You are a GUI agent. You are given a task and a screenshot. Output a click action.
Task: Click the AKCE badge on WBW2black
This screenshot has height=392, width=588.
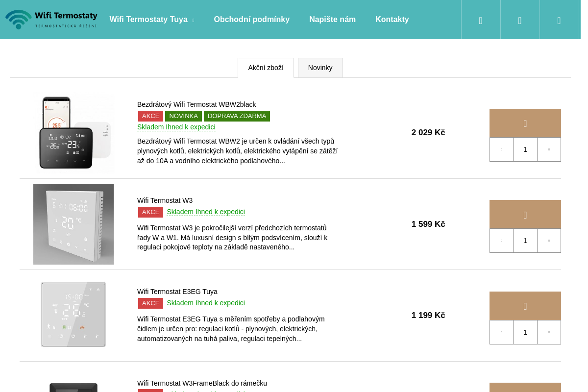pyautogui.click(x=150, y=116)
